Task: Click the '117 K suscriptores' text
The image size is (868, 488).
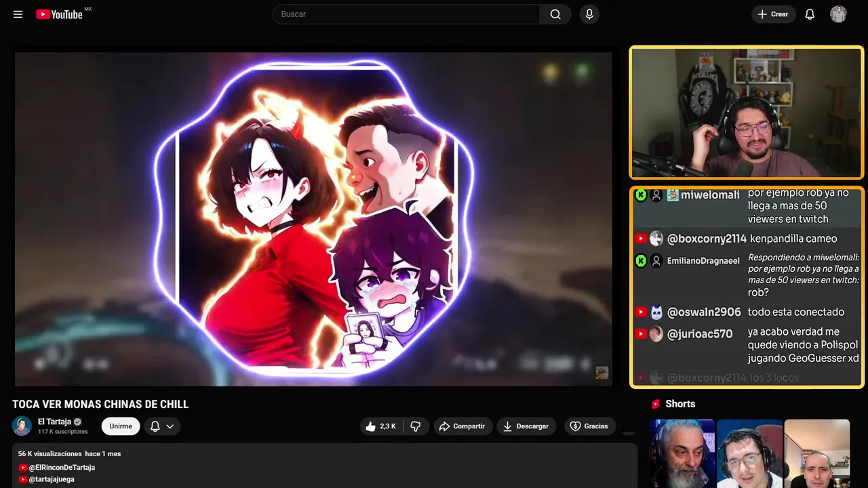Action: pyautogui.click(x=63, y=432)
